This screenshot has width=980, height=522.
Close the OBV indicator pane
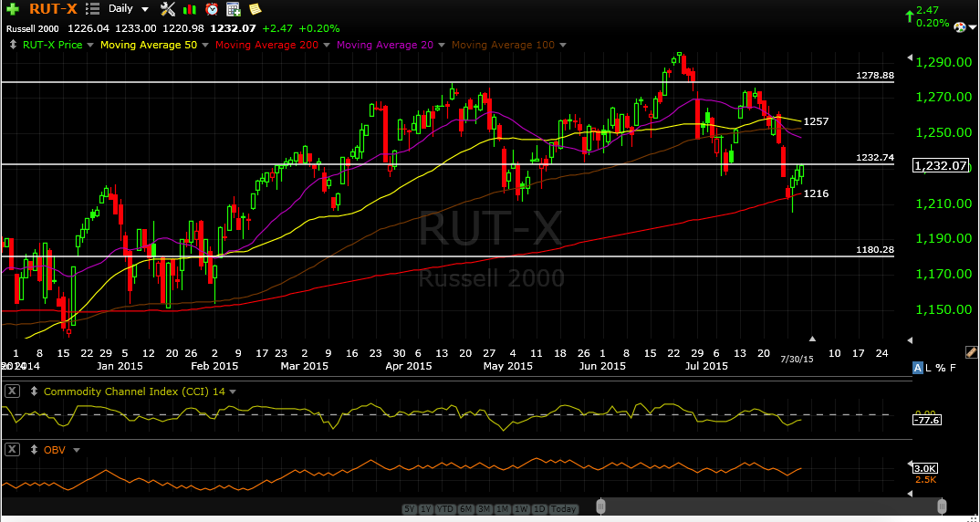point(13,450)
